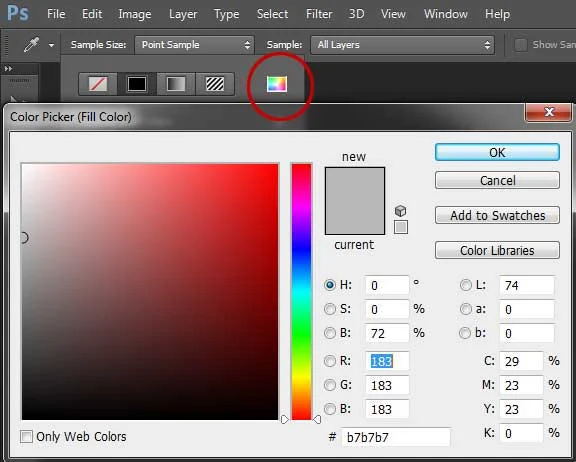Click the R value field showing 183
This screenshot has height=462, width=576.
(x=387, y=361)
